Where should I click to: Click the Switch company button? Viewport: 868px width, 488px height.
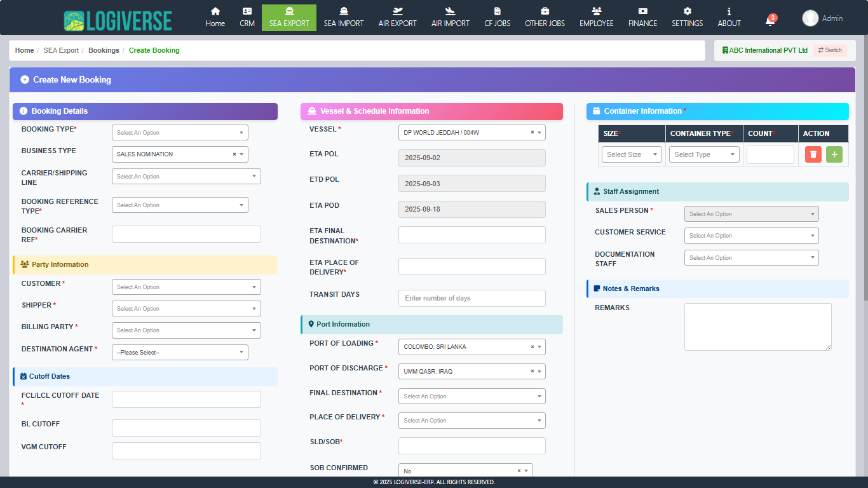tap(830, 50)
